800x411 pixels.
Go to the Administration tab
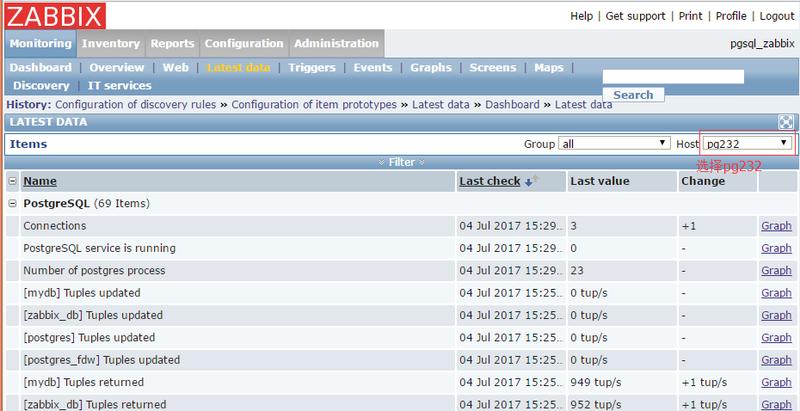click(337, 44)
